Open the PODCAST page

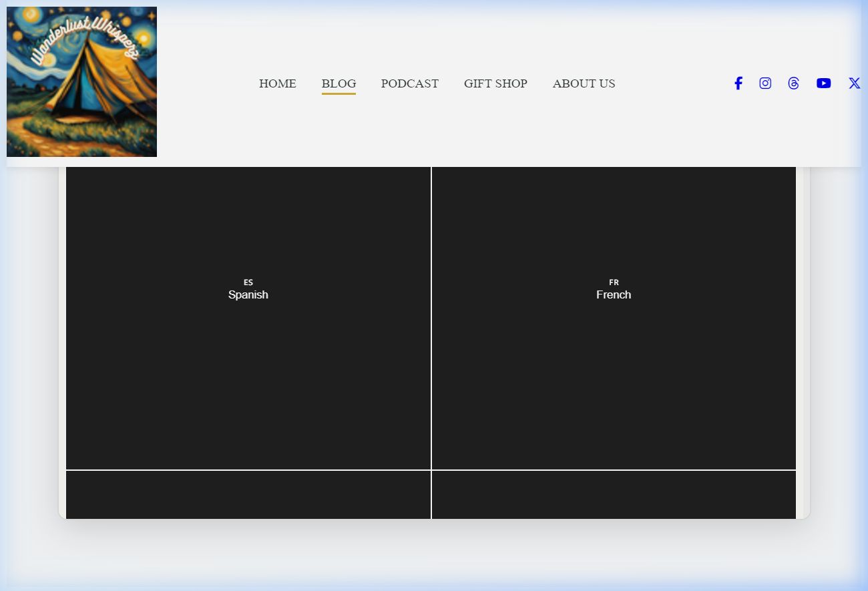[409, 83]
